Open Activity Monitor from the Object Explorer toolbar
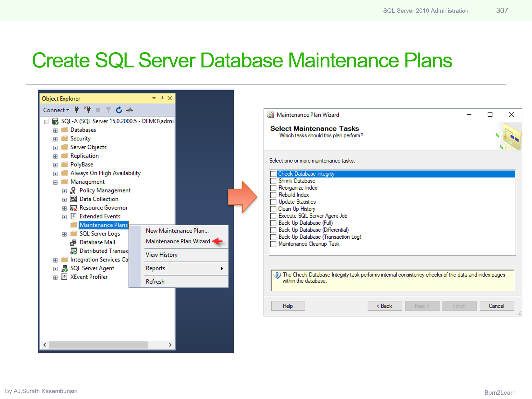The height and width of the screenshot is (399, 532). coord(130,110)
